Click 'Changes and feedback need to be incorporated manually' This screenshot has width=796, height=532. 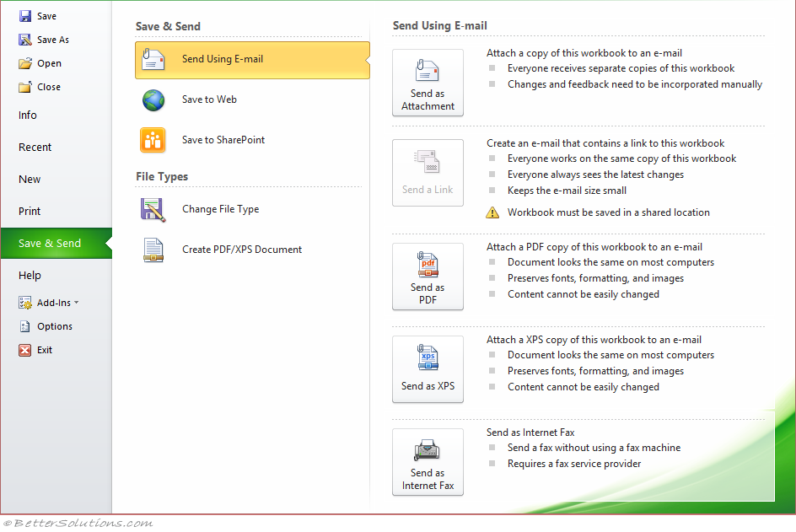tap(635, 84)
